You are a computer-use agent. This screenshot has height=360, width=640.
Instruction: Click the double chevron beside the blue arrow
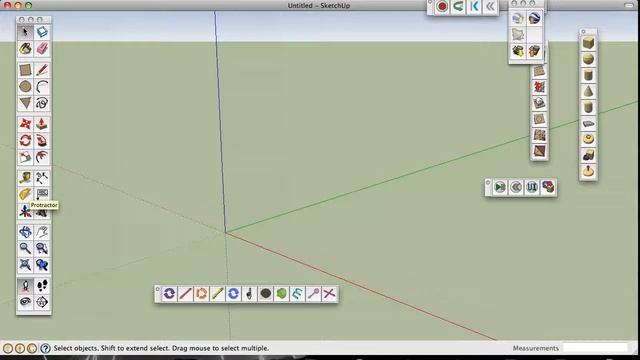click(490, 7)
